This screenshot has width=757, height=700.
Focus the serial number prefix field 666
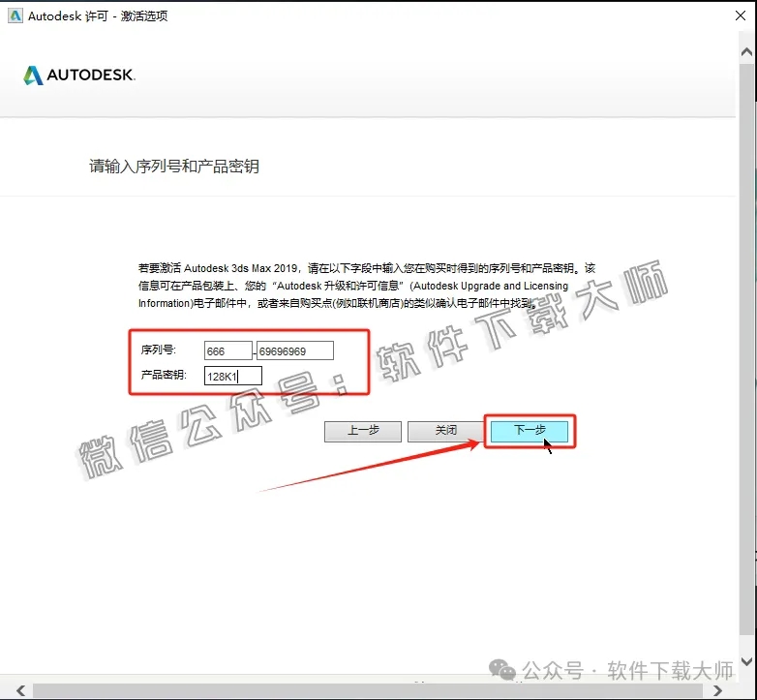tap(227, 350)
